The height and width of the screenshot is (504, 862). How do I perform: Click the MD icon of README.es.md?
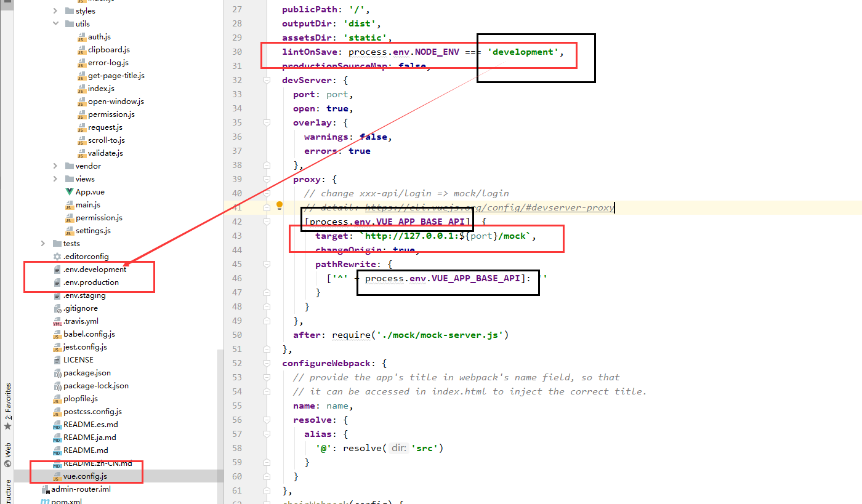(x=57, y=425)
